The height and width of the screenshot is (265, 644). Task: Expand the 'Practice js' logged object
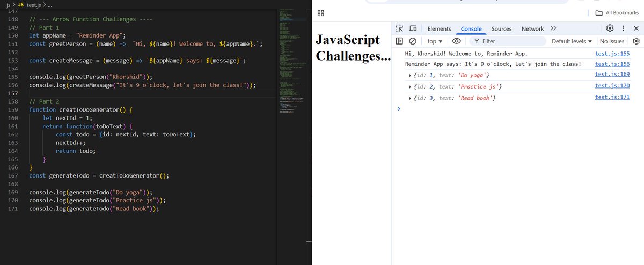tap(410, 86)
